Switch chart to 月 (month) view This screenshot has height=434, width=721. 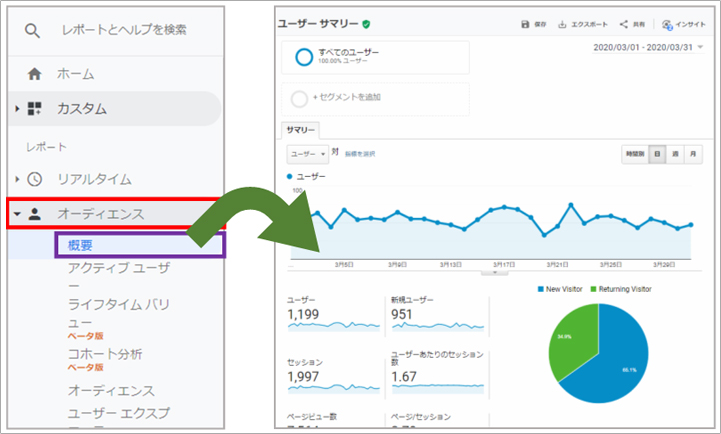pyautogui.click(x=693, y=154)
